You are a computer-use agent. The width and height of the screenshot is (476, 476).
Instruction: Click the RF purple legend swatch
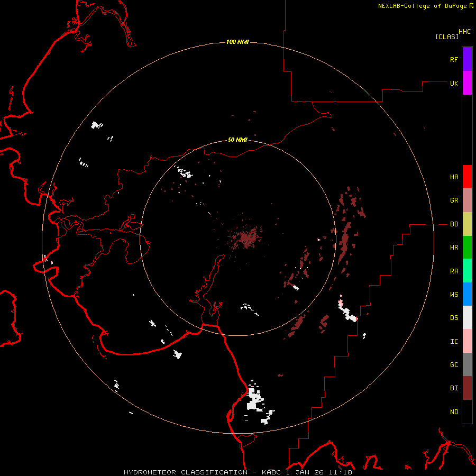point(467,59)
